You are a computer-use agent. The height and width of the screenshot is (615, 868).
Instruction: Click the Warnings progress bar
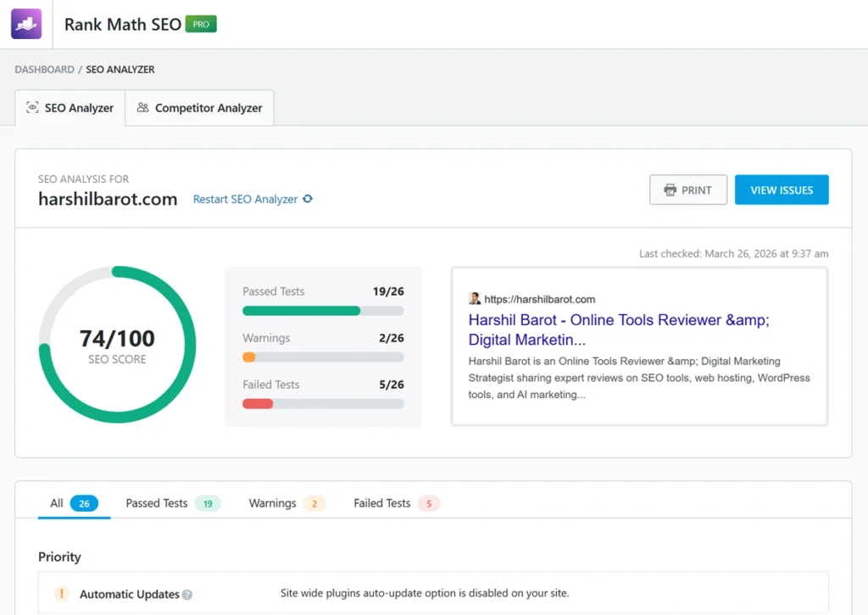322,357
